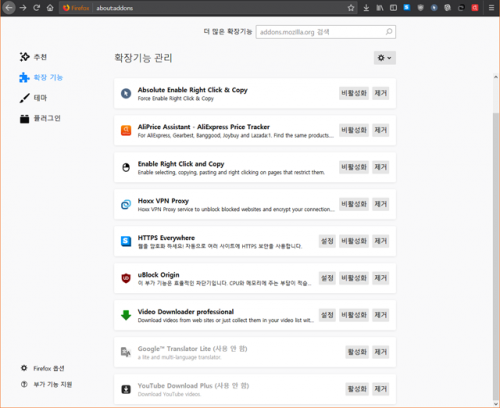The image size is (500, 408).
Task: Click the addons.mozilla.org search field
Action: (326, 32)
